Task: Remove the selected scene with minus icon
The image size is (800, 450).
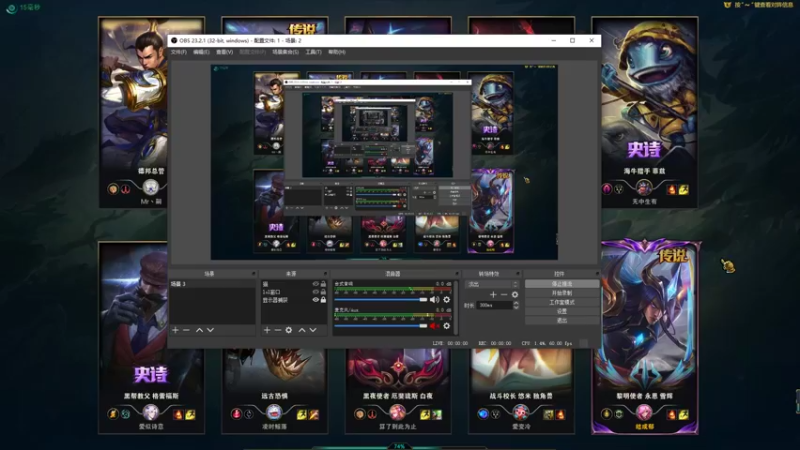Action: (186, 330)
